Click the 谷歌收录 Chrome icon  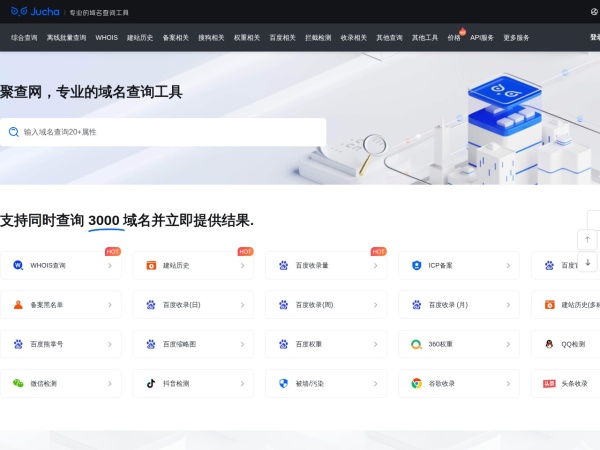tap(416, 383)
